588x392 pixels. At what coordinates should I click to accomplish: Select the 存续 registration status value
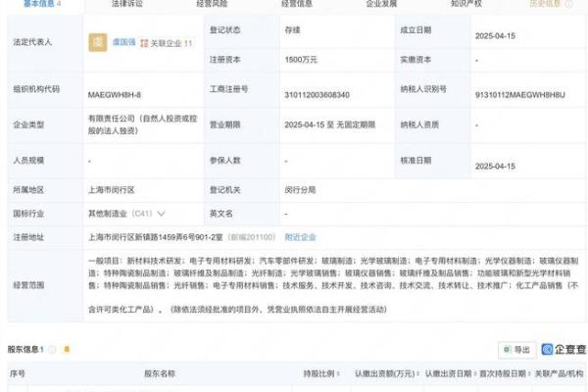(292, 30)
